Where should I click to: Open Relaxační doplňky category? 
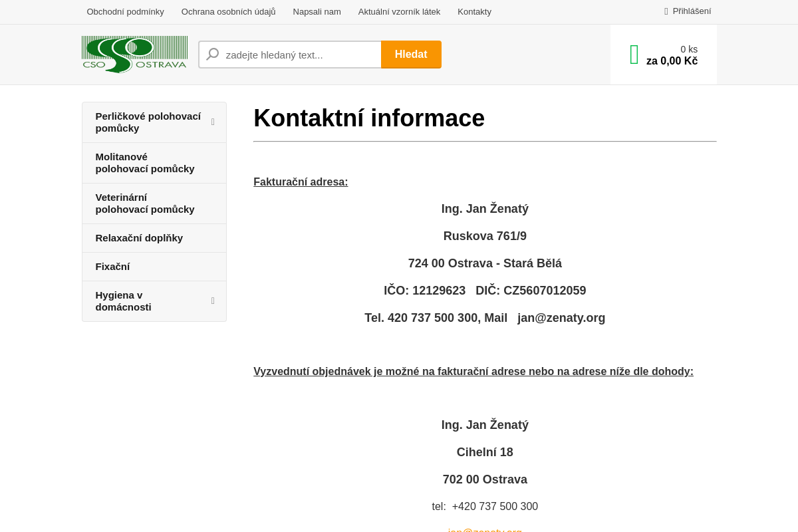click(139, 237)
